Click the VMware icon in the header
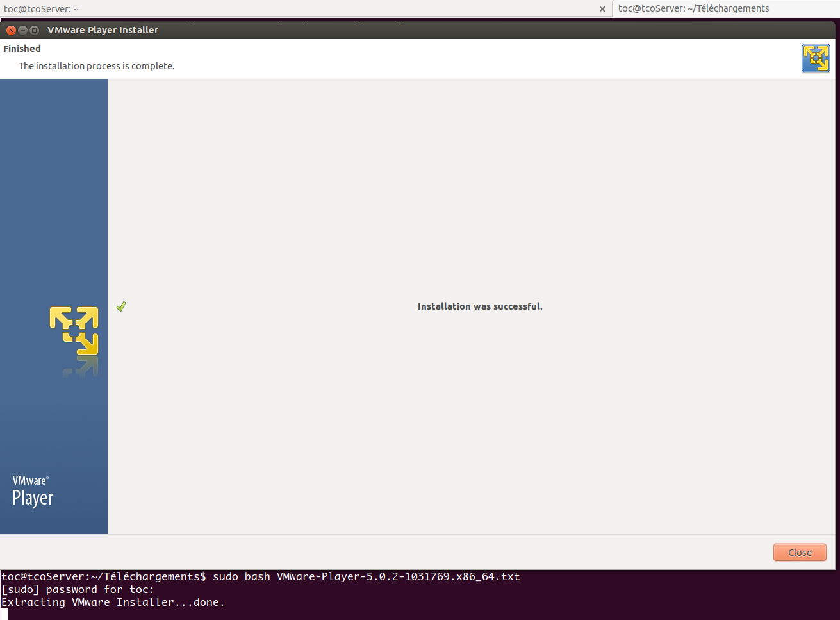 pos(815,58)
